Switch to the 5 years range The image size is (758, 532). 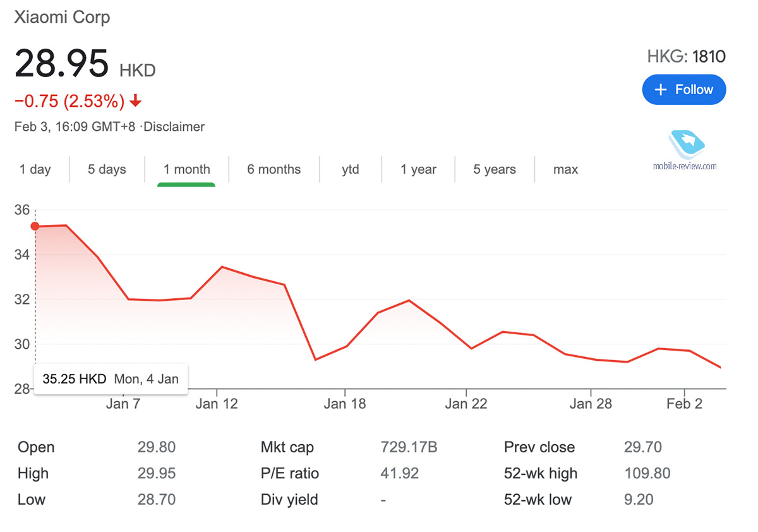click(x=495, y=169)
